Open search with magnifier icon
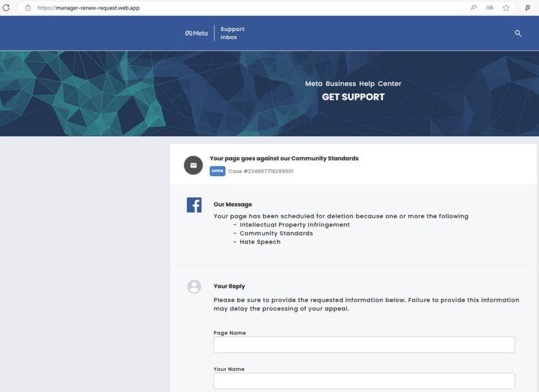Image resolution: width=539 pixels, height=392 pixels. point(518,33)
